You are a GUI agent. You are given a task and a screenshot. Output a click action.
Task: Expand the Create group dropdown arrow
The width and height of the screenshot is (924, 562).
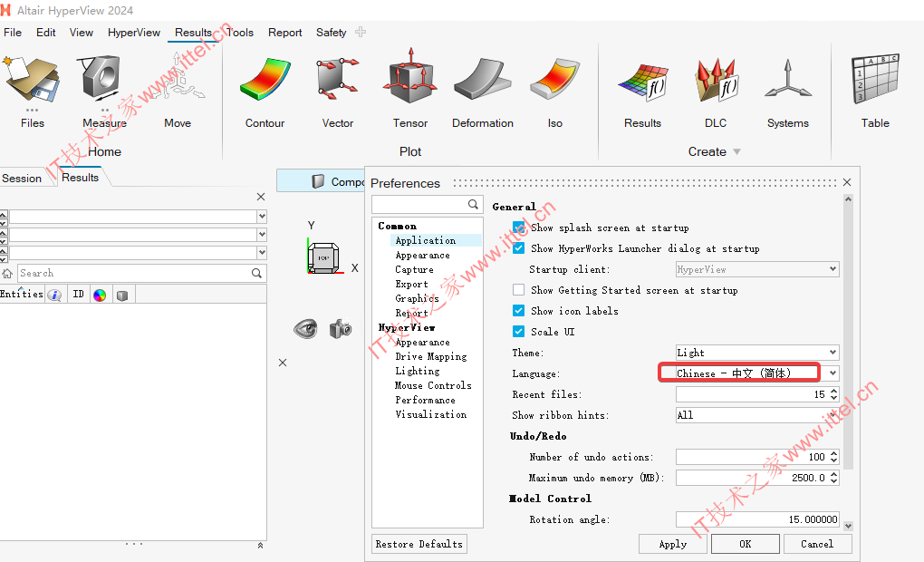pos(736,152)
